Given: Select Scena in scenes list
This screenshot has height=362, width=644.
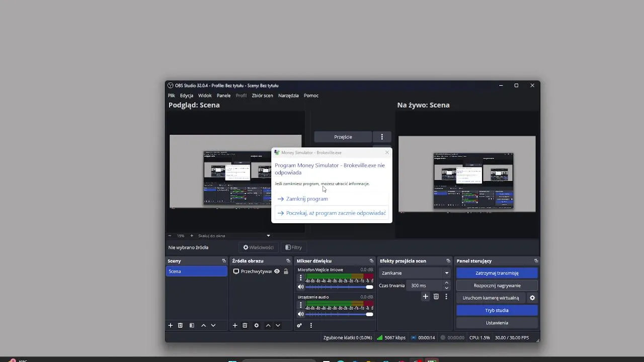Looking at the screenshot, I should (x=196, y=271).
